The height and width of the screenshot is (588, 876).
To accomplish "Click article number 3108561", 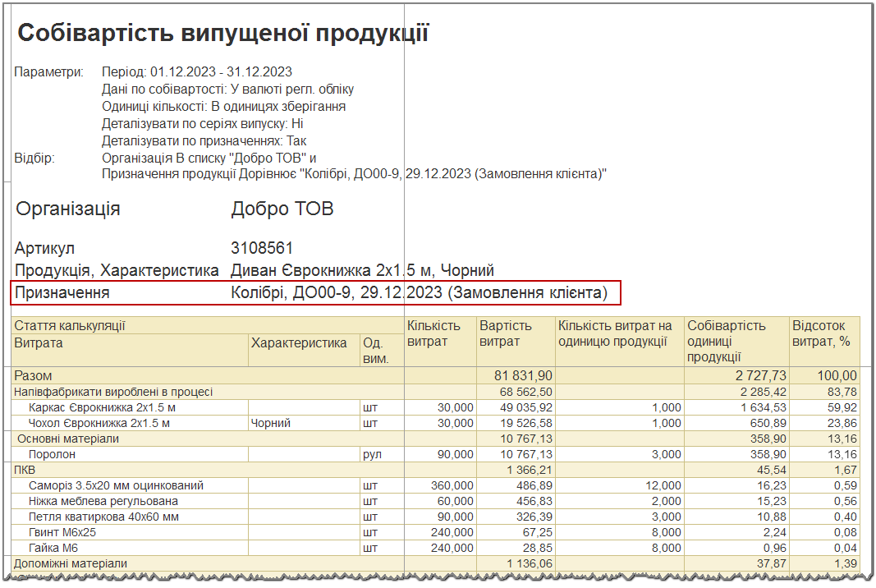I will [x=262, y=248].
